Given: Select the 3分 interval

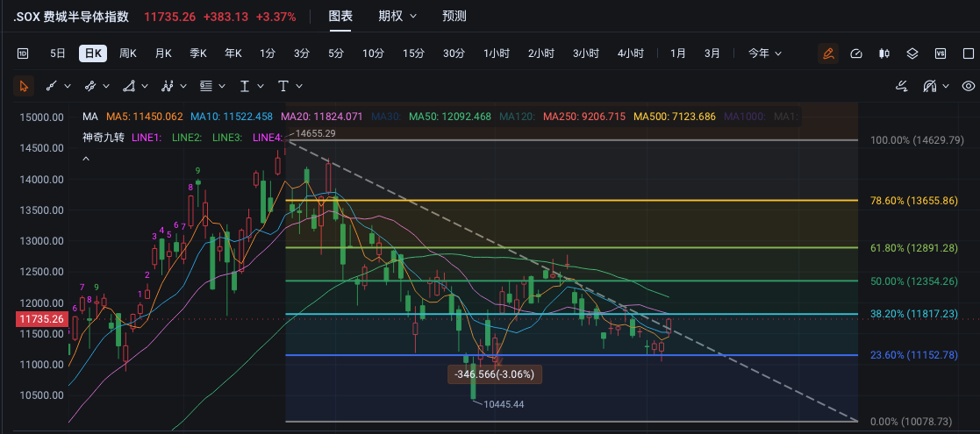Looking at the screenshot, I should click(x=302, y=53).
